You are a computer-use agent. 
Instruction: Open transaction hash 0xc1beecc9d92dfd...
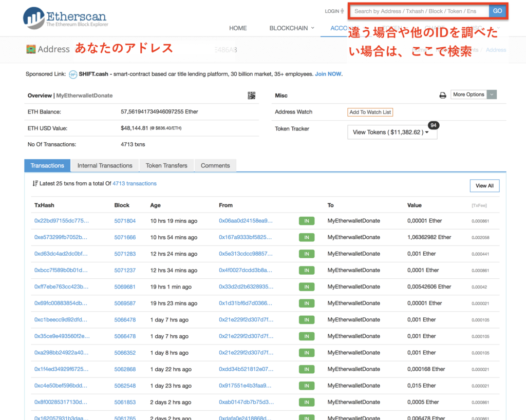(x=61, y=319)
